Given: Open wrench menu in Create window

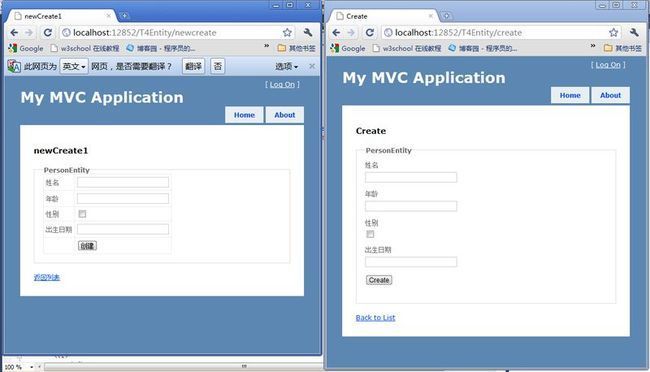Looking at the screenshot, I should pyautogui.click(x=634, y=32).
